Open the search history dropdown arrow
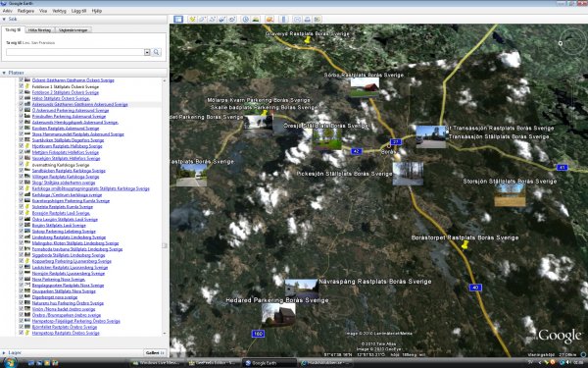Viewport: 588px width, 368px height. tap(147, 52)
